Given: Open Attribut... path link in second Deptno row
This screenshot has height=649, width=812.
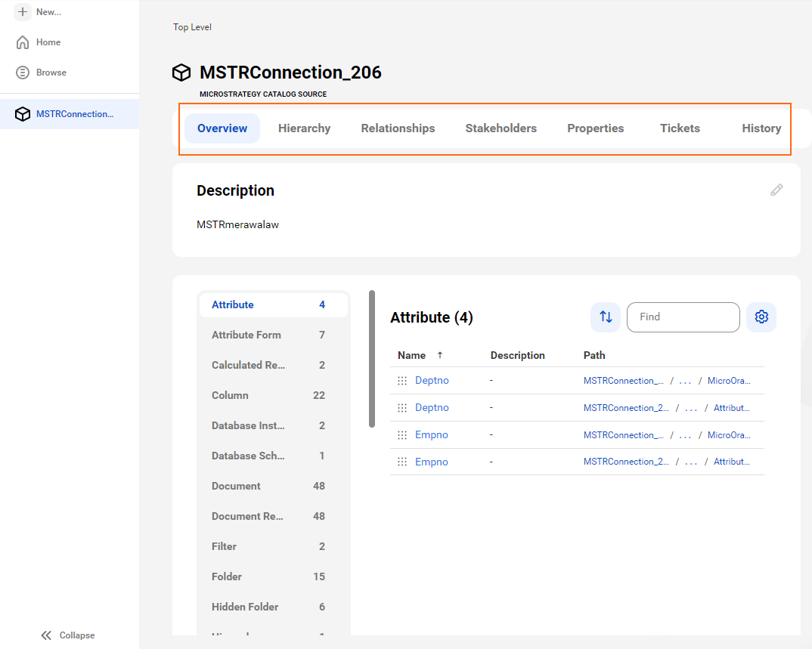Looking at the screenshot, I should tap(732, 408).
